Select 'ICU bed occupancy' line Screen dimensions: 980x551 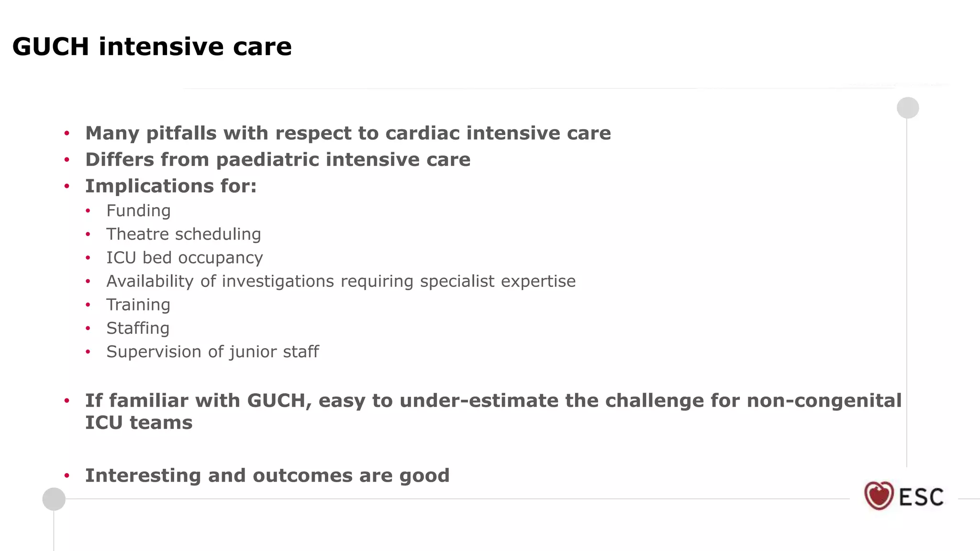tap(185, 258)
